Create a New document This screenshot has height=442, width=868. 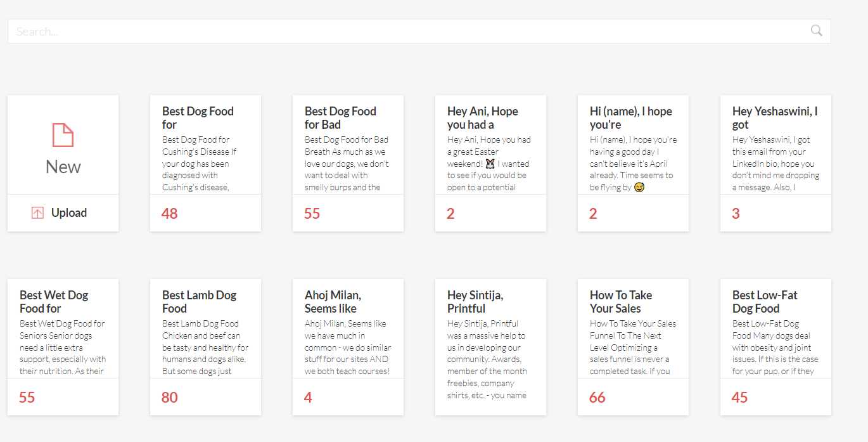tap(63, 166)
